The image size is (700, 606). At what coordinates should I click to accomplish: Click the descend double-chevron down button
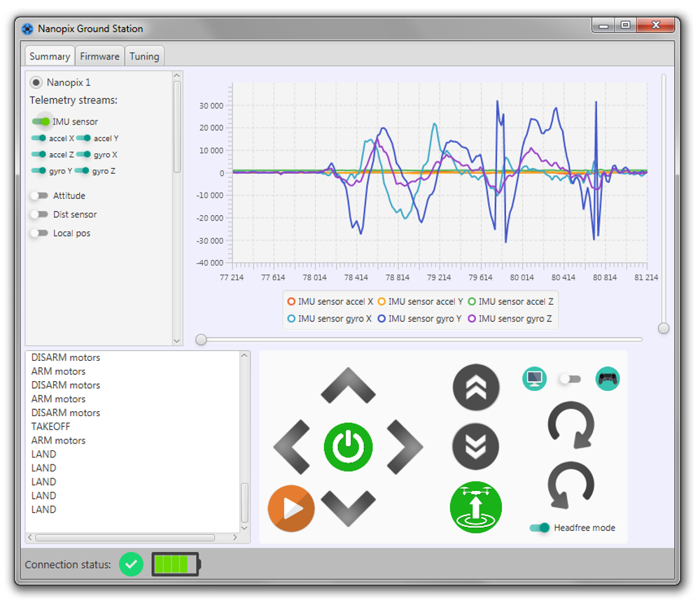(476, 446)
